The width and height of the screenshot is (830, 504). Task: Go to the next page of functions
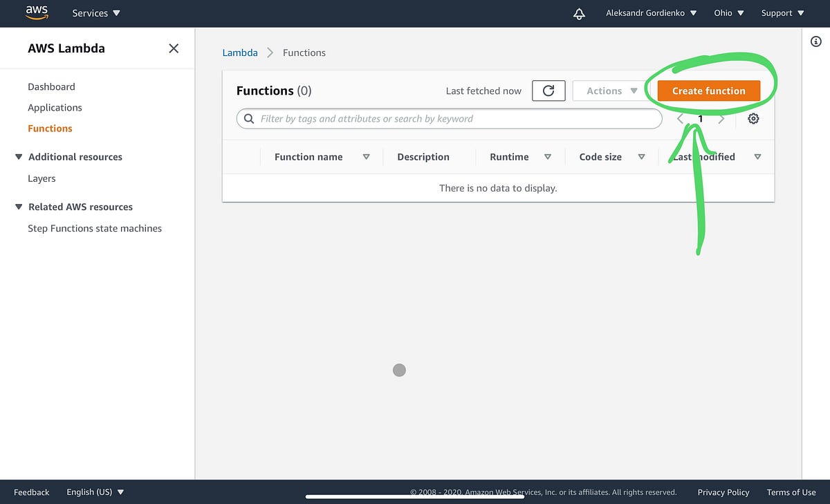pyautogui.click(x=721, y=118)
